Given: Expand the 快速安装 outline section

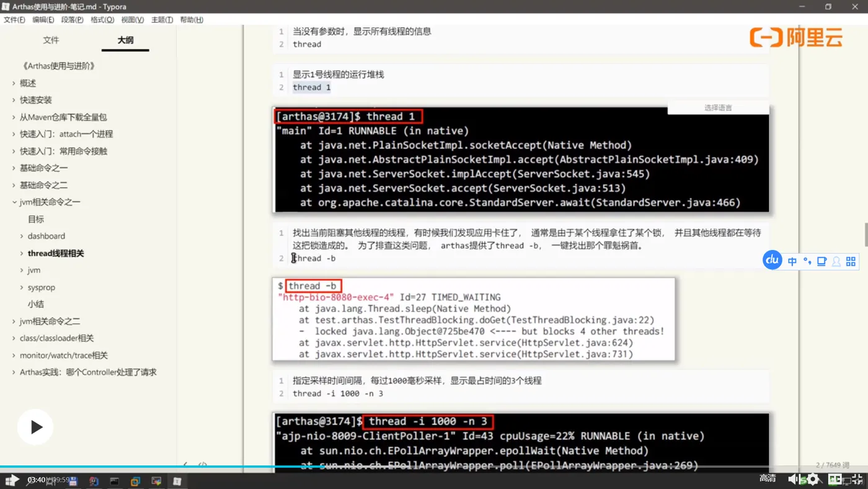Looking at the screenshot, I should coord(14,100).
